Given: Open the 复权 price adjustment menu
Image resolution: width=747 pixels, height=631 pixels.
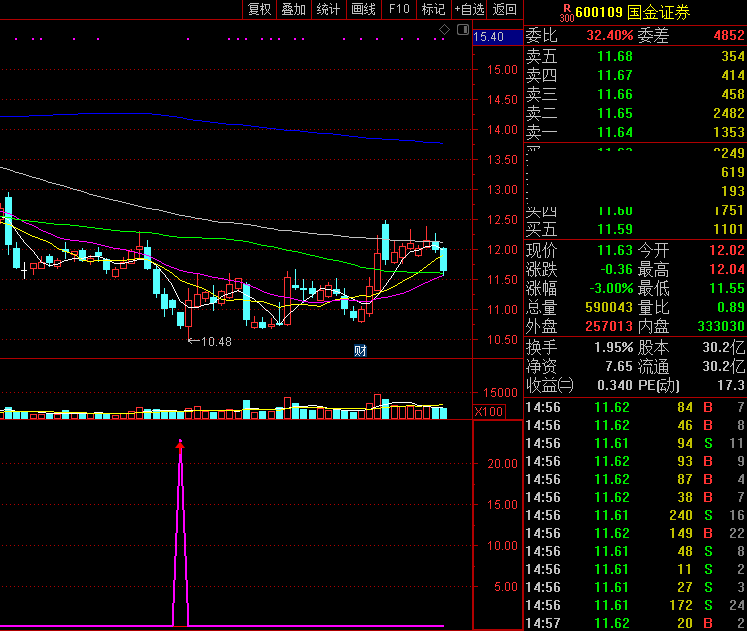Looking at the screenshot, I should click(x=260, y=9).
